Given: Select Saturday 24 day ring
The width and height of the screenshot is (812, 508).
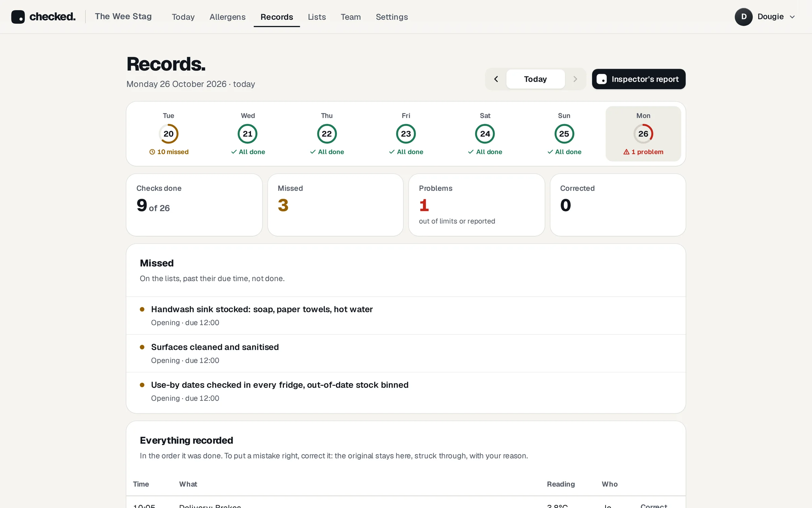Looking at the screenshot, I should pos(485,134).
